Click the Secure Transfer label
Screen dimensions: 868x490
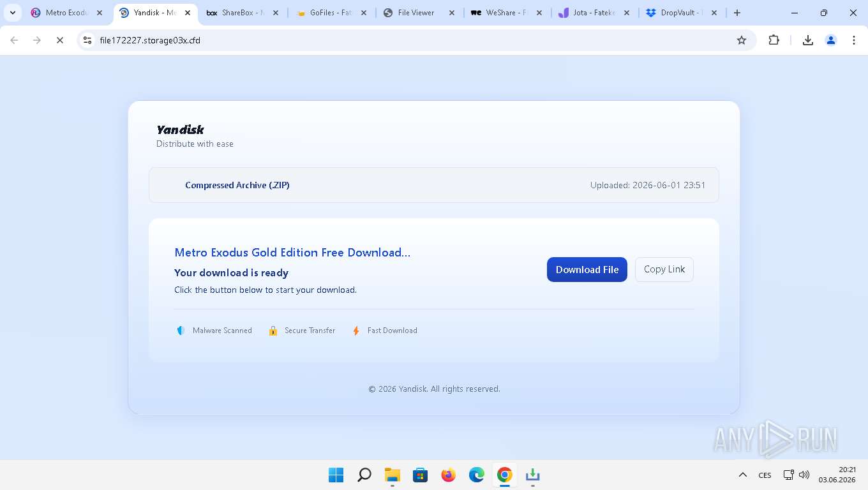310,330
